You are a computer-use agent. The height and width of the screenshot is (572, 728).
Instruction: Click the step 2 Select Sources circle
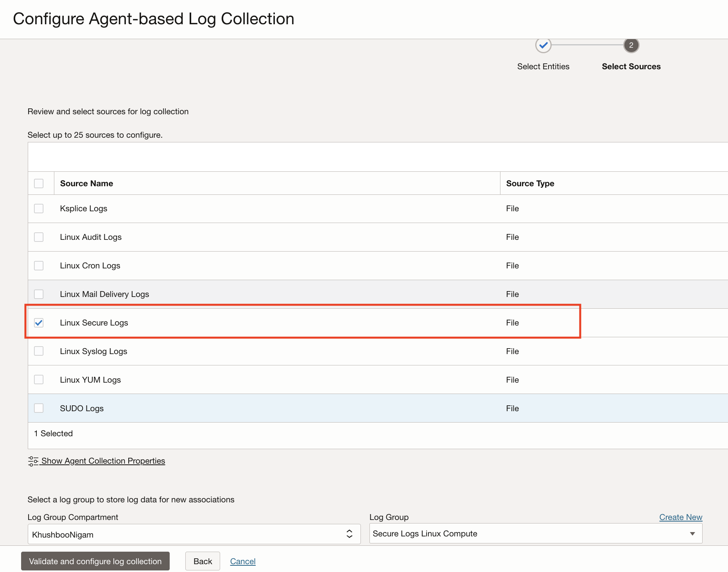[x=631, y=45]
